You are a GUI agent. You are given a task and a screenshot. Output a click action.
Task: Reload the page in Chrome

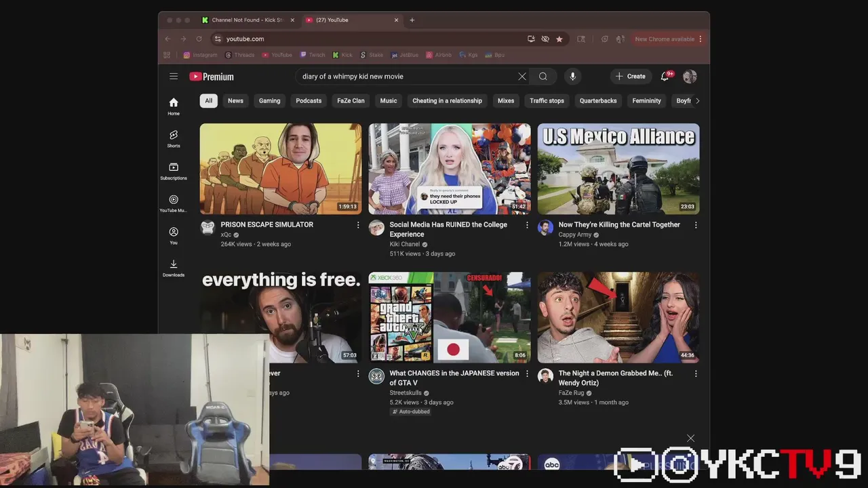(199, 39)
